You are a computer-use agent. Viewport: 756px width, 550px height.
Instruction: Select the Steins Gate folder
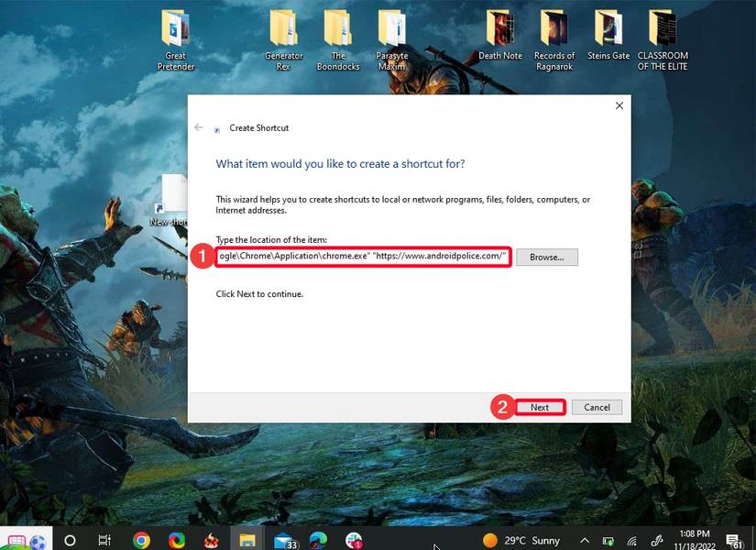(608, 35)
